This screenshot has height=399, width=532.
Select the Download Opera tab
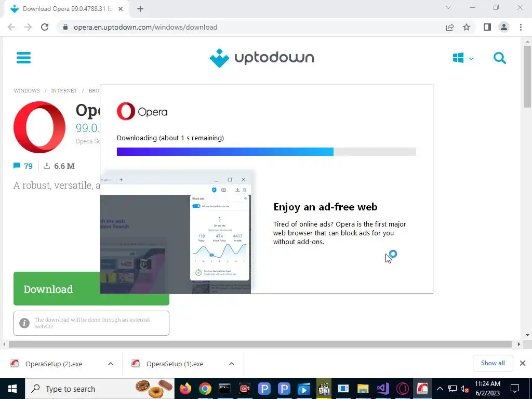[67, 9]
